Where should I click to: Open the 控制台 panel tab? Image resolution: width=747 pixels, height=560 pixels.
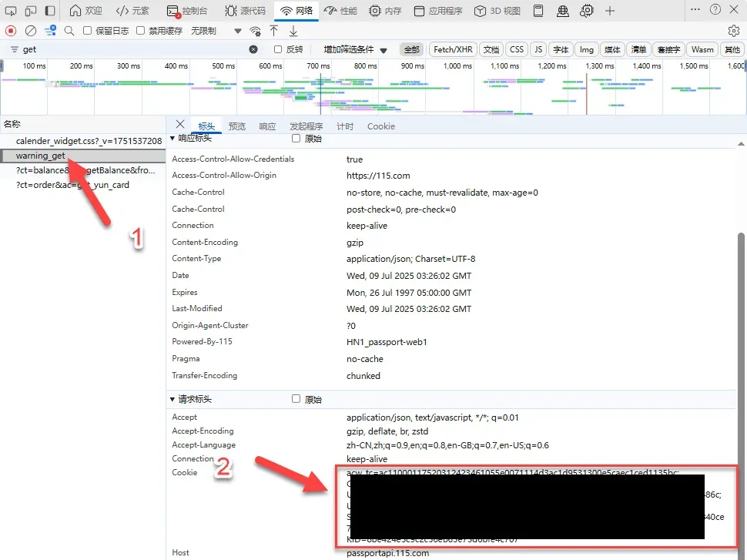[x=188, y=11]
